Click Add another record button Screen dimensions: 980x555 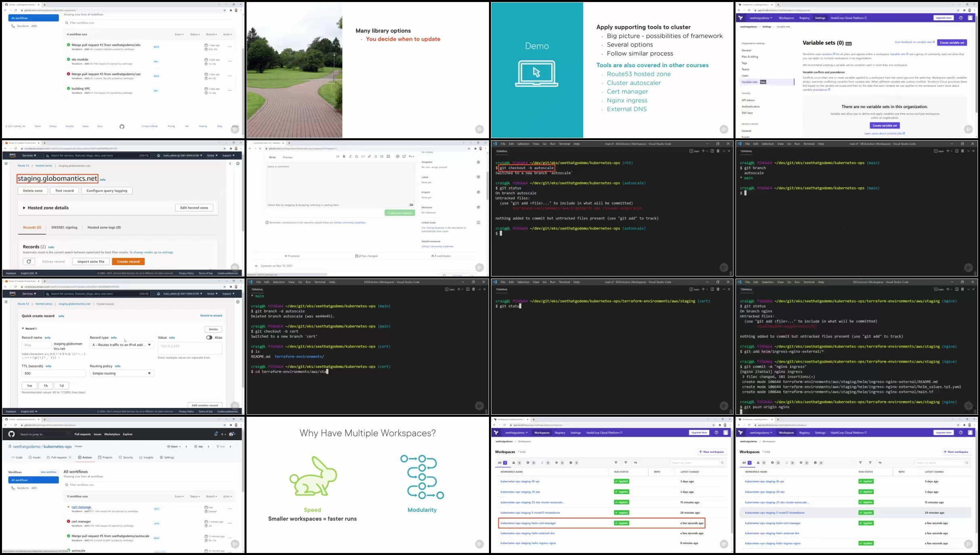click(204, 405)
